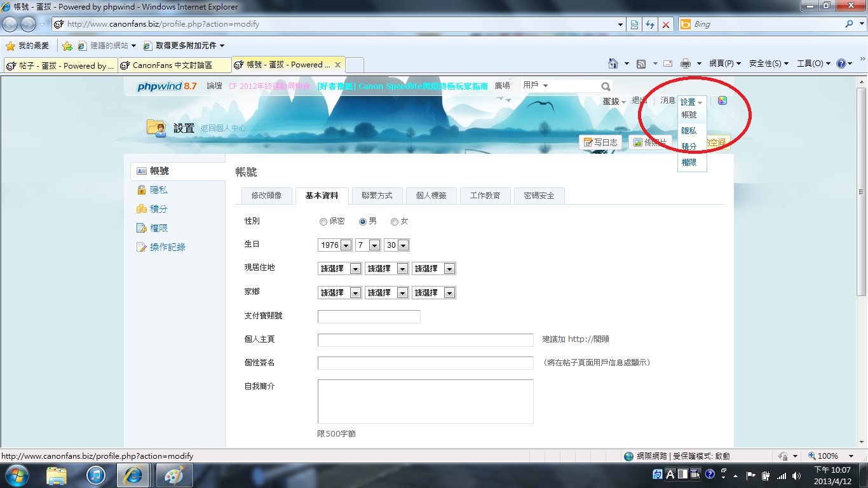This screenshot has width=868, height=488.
Task: Open the 安全性(S) command bar menu
Action: 769,64
